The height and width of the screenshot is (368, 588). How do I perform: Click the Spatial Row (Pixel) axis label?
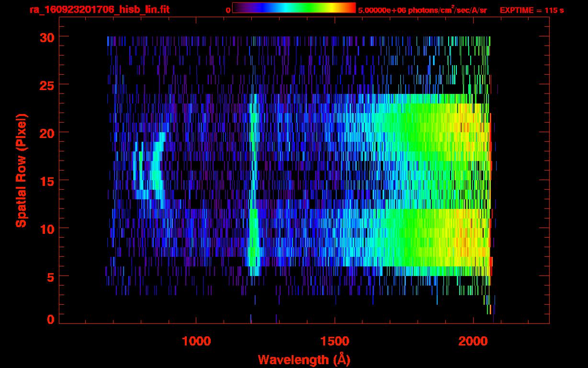coord(22,170)
